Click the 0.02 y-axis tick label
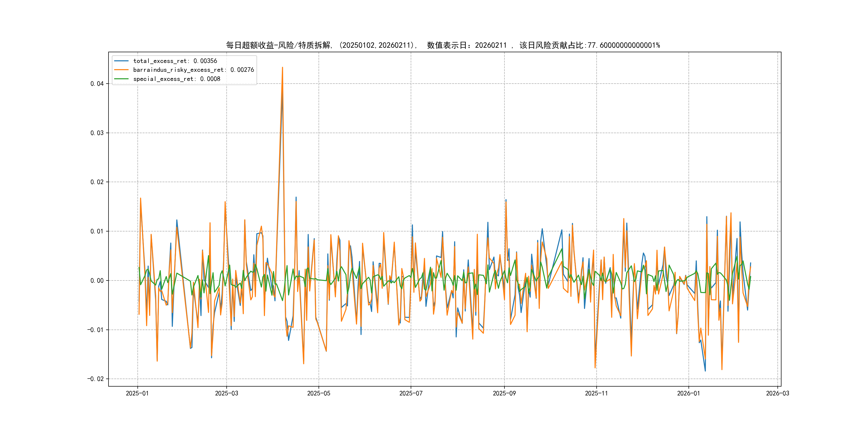 pos(97,182)
